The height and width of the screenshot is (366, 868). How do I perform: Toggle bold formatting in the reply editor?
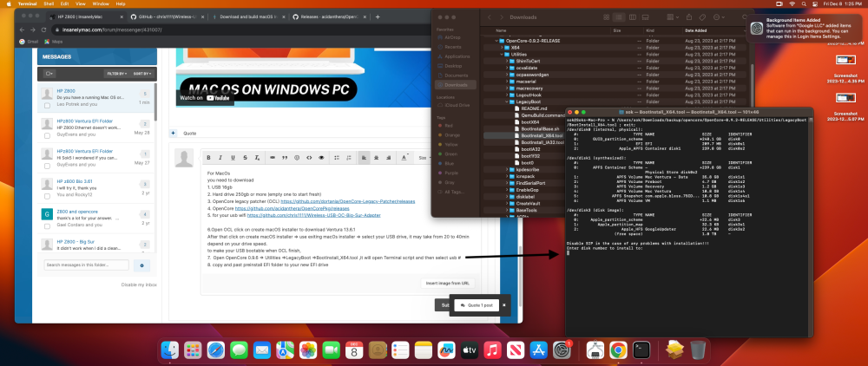click(208, 158)
